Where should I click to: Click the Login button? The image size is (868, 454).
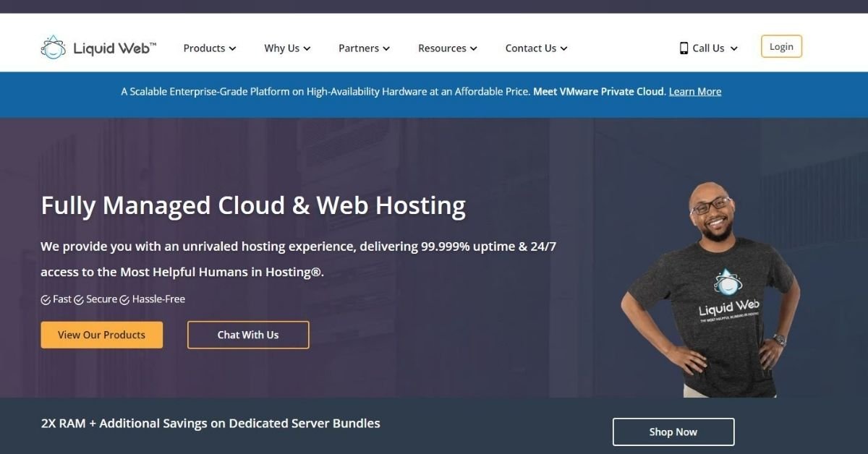coord(781,46)
